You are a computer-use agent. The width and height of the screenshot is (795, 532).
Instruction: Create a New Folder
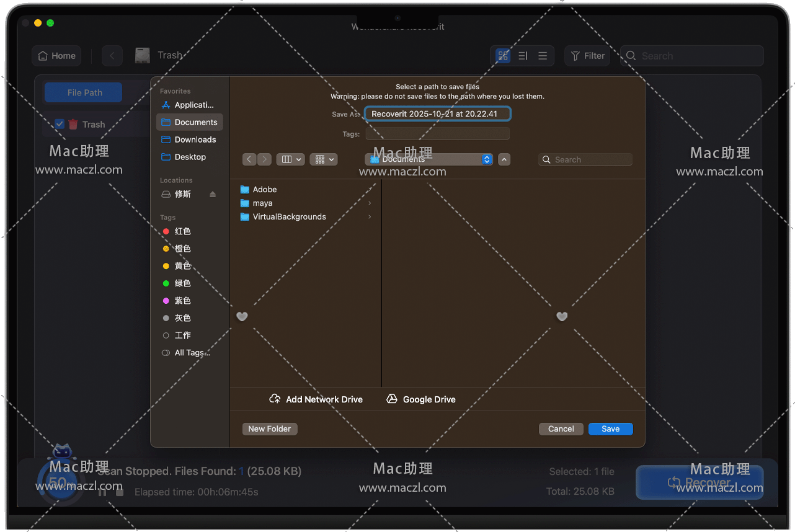(x=270, y=428)
